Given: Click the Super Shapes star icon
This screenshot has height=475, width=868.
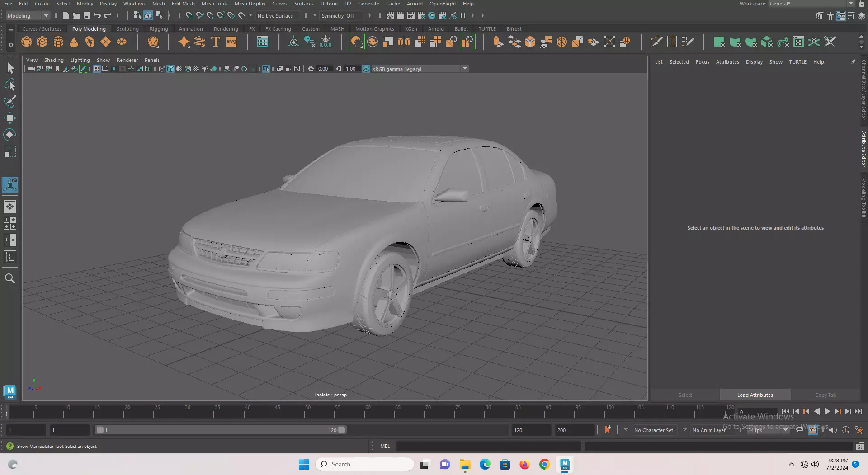Looking at the screenshot, I should point(184,42).
